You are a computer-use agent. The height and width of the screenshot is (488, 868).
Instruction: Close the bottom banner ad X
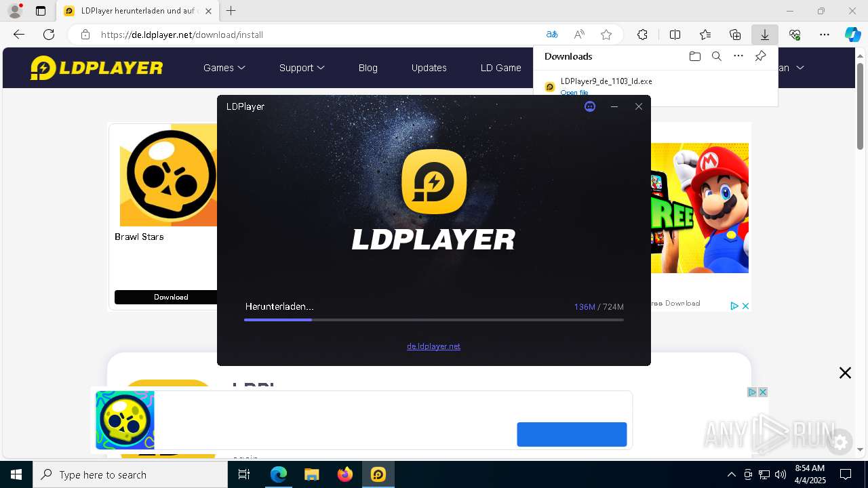[763, 392]
